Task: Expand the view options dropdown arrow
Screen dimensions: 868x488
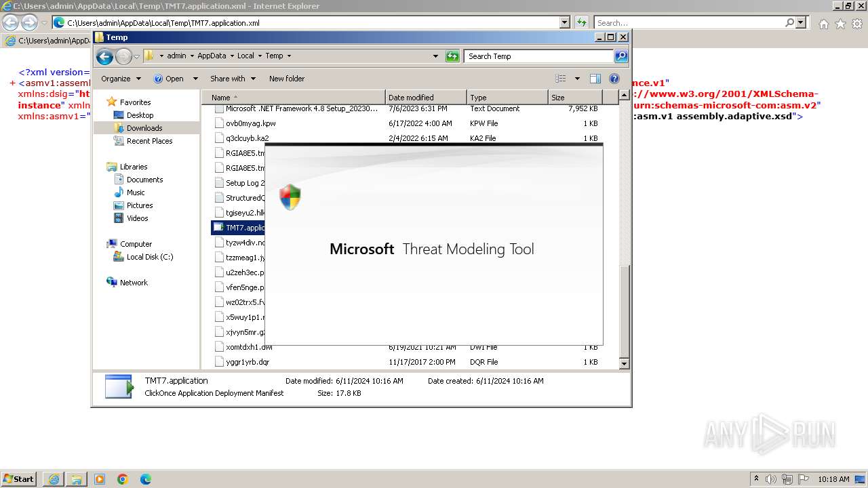Action: pyautogui.click(x=577, y=79)
